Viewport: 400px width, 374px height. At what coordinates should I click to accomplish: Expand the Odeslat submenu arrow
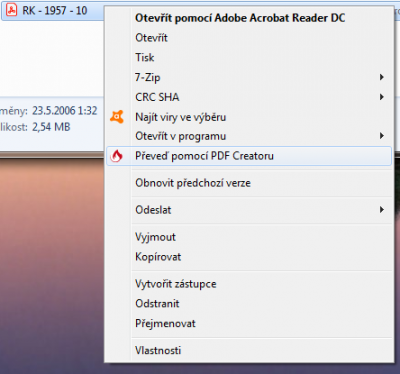tap(382, 210)
